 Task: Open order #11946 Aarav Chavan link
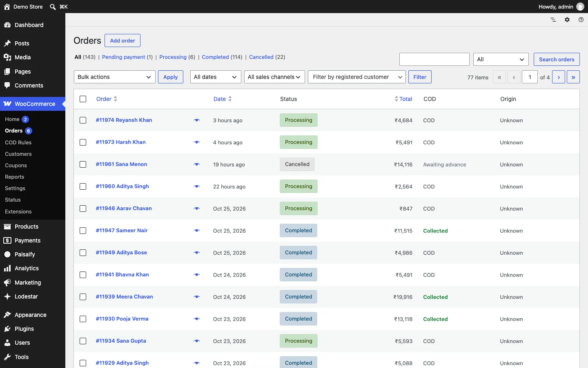124,209
